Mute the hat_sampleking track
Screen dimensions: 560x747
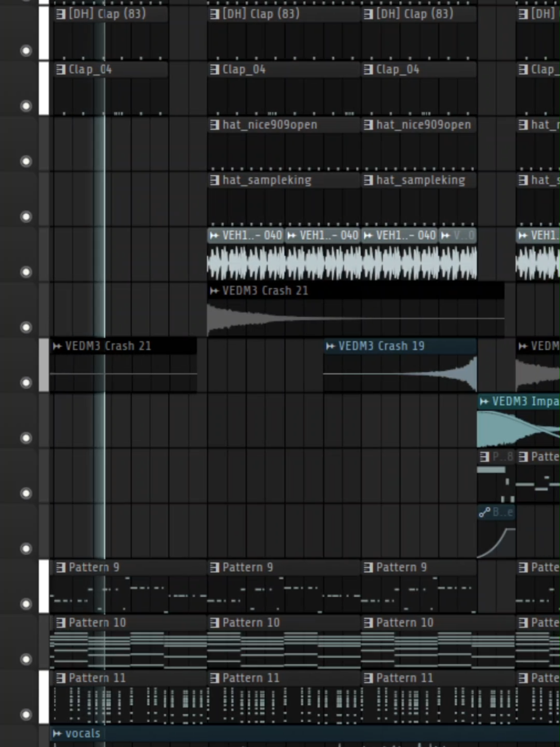pos(26,217)
